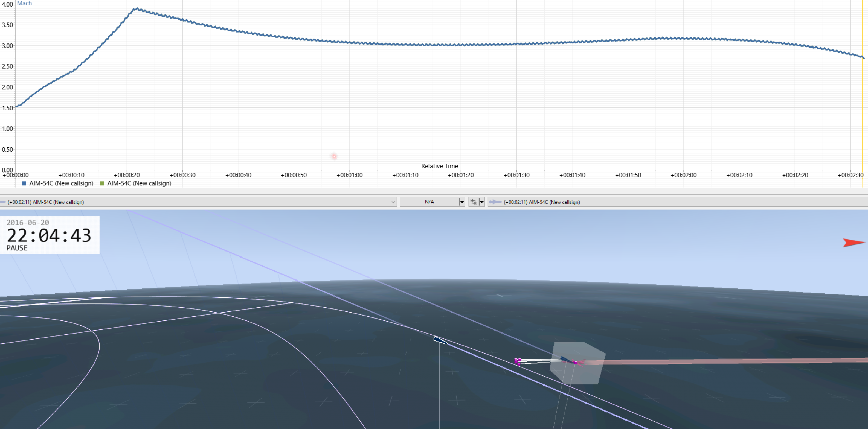Click the gray selection cube in 3D view
This screenshot has height=429, width=868.
(x=577, y=363)
